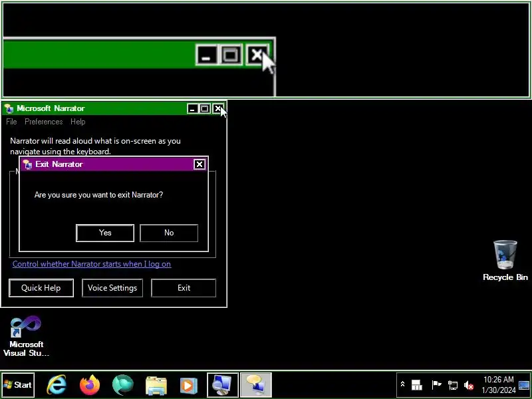
Task: Click the muted volume tray icon
Action: click(x=469, y=385)
